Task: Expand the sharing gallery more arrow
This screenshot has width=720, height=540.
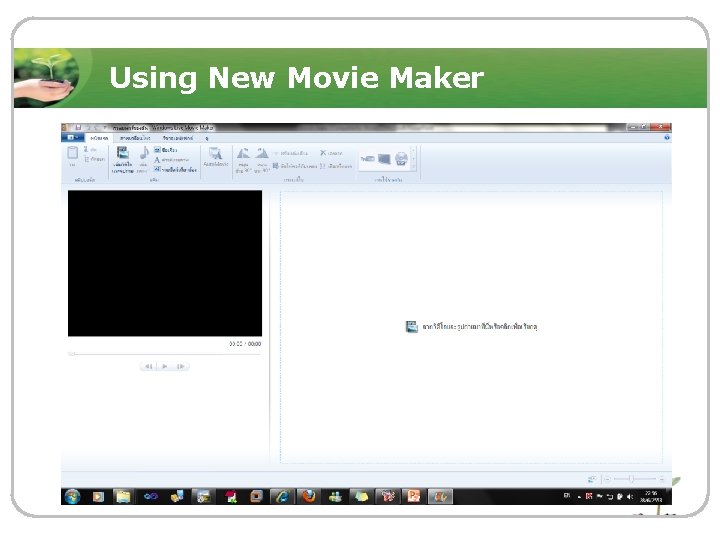Action: pyautogui.click(x=413, y=168)
